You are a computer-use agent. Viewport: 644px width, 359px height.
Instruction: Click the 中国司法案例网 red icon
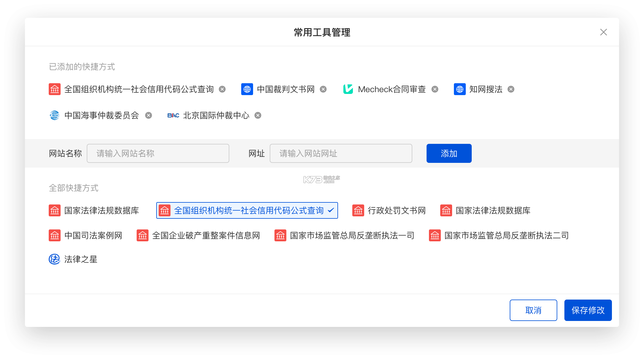coord(55,235)
